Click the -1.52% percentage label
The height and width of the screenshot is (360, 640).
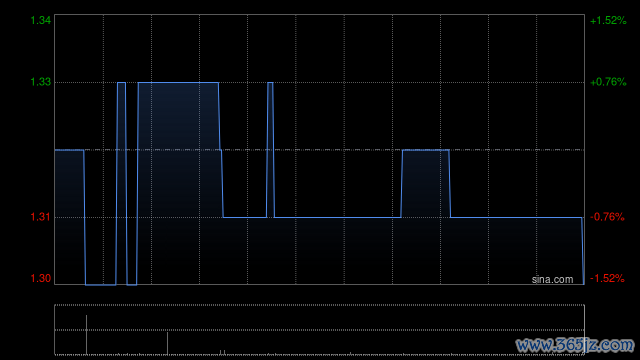point(607,278)
